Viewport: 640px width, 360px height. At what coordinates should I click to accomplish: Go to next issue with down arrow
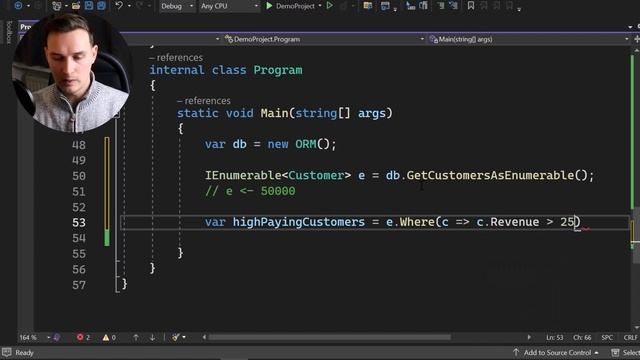152,337
